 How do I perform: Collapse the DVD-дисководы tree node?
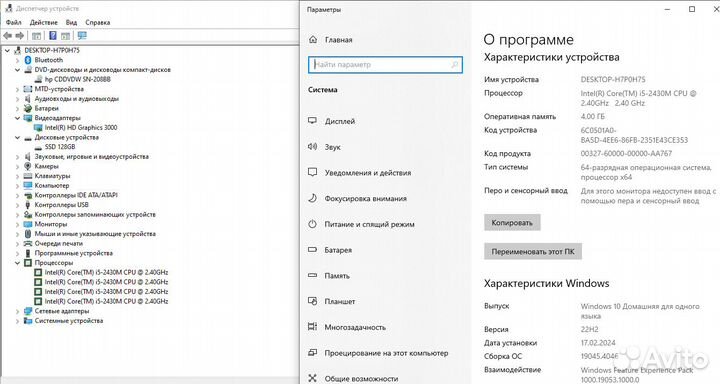[17, 70]
